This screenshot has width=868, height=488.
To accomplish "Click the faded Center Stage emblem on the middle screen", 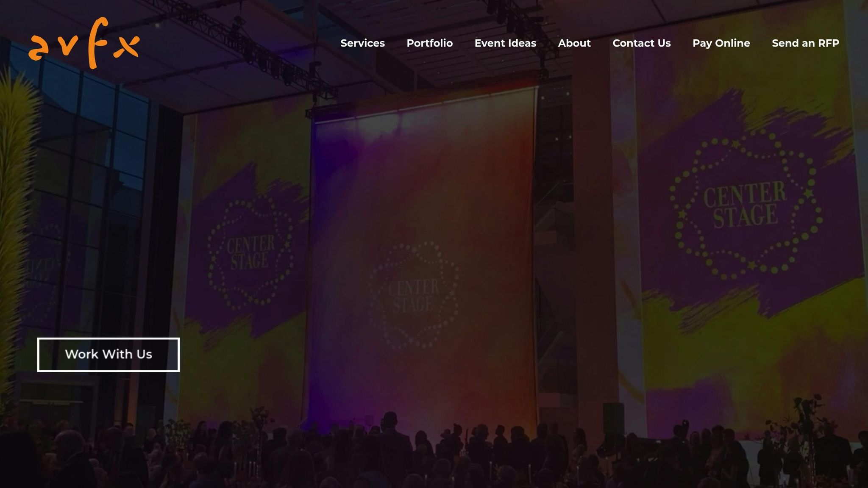I will (x=413, y=295).
